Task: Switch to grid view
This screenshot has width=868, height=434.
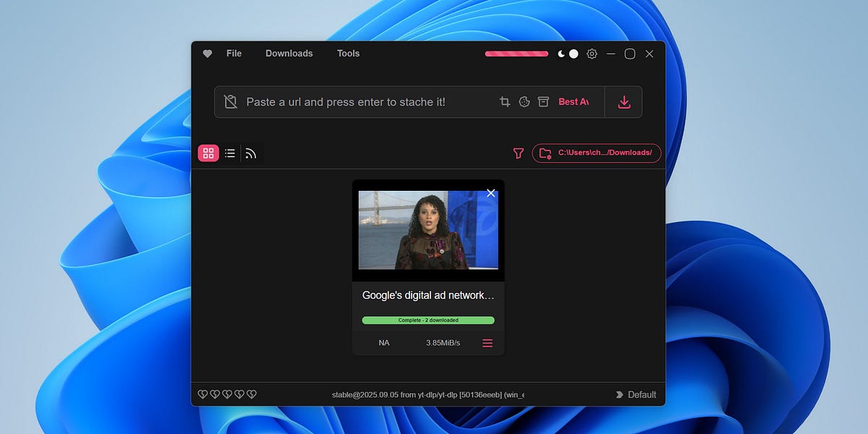Action: tap(208, 153)
